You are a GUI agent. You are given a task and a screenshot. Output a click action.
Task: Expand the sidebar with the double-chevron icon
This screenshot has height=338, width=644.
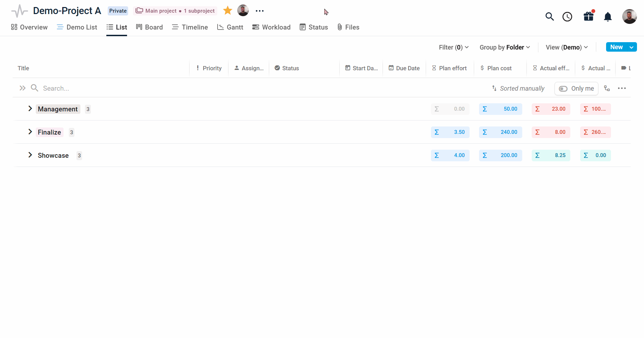coord(22,88)
